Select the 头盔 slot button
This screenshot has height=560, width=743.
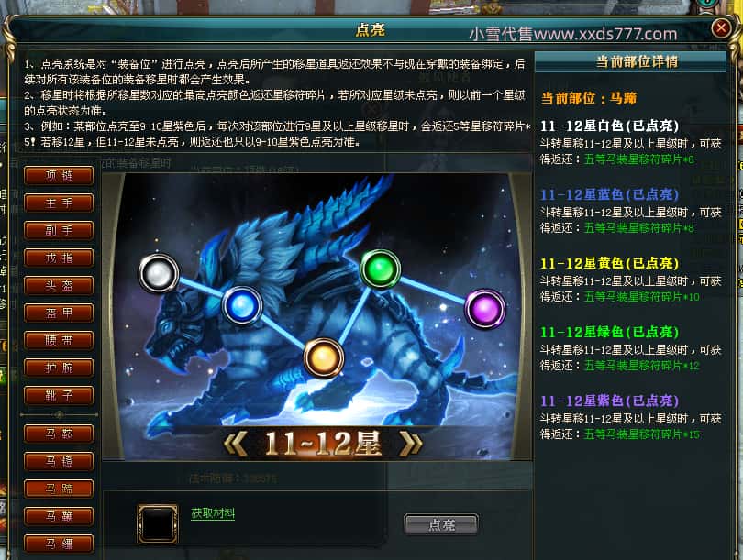(59, 285)
